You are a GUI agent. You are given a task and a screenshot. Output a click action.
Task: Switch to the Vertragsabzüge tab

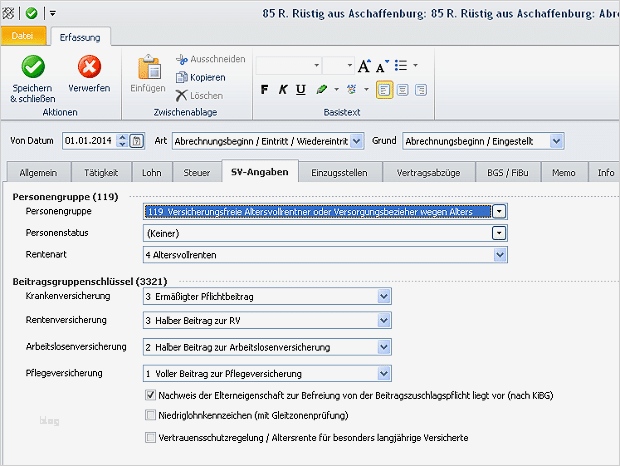coord(429,173)
